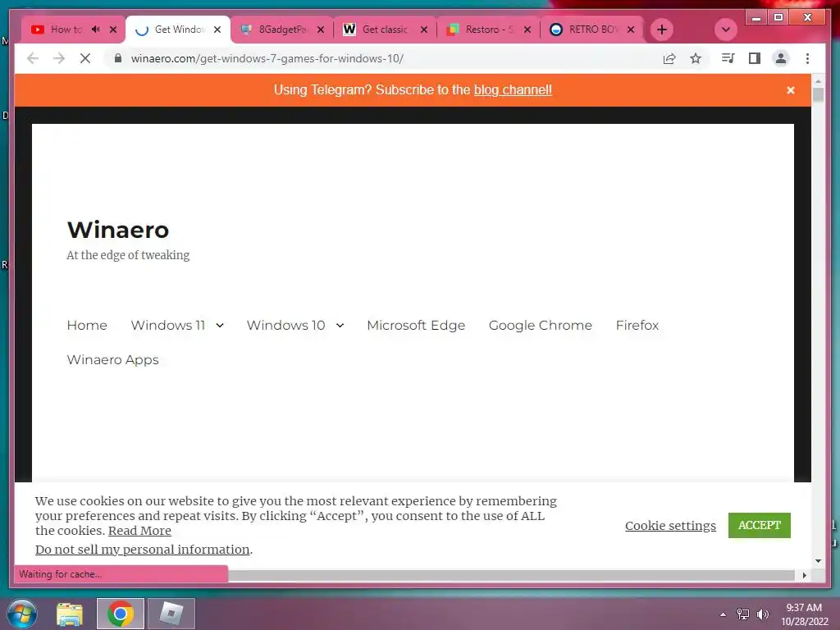Go to Home in the site menu

(87, 325)
